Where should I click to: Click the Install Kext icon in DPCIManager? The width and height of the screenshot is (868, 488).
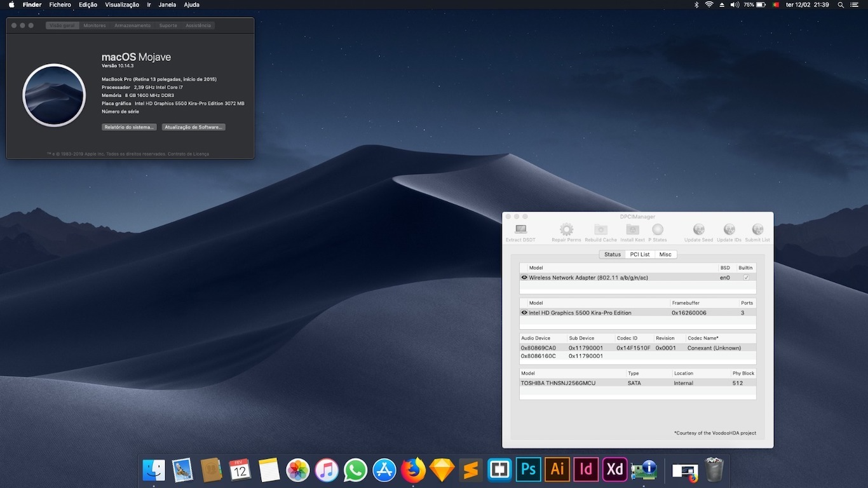coord(632,229)
